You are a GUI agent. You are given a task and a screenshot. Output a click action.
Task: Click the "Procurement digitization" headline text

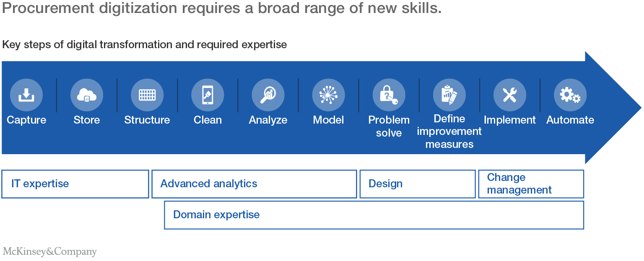click(221, 9)
